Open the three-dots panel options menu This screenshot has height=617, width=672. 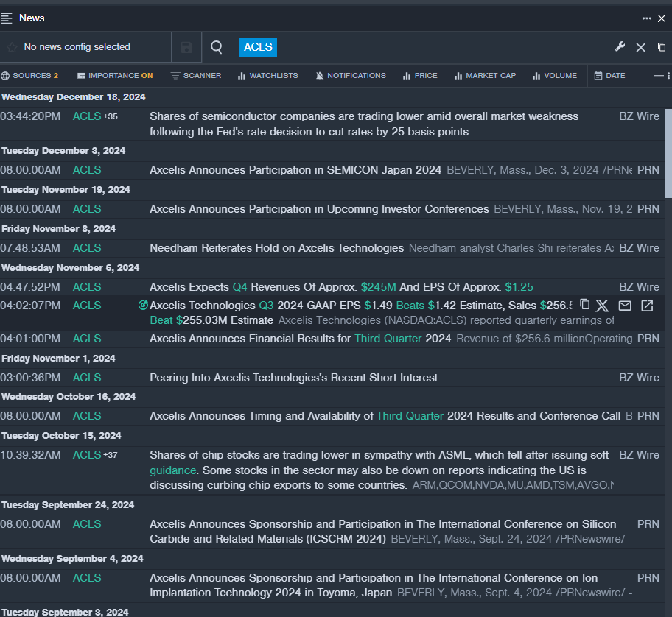(646, 18)
